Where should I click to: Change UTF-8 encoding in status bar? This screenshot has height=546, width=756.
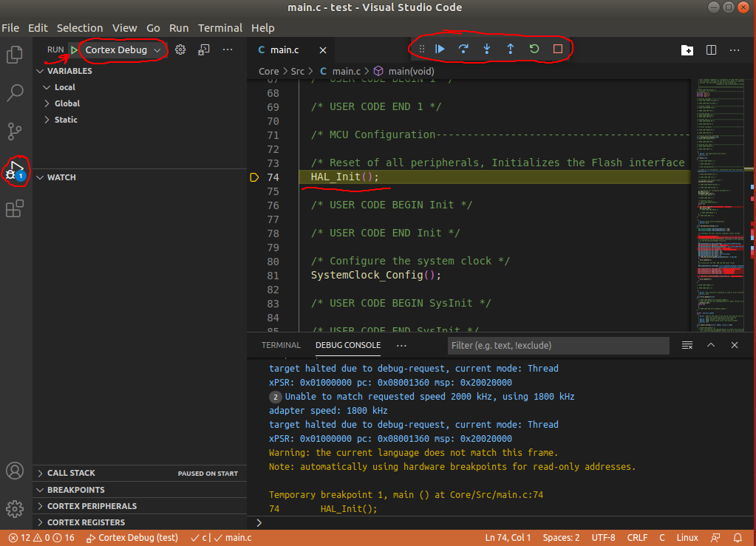[603, 538]
